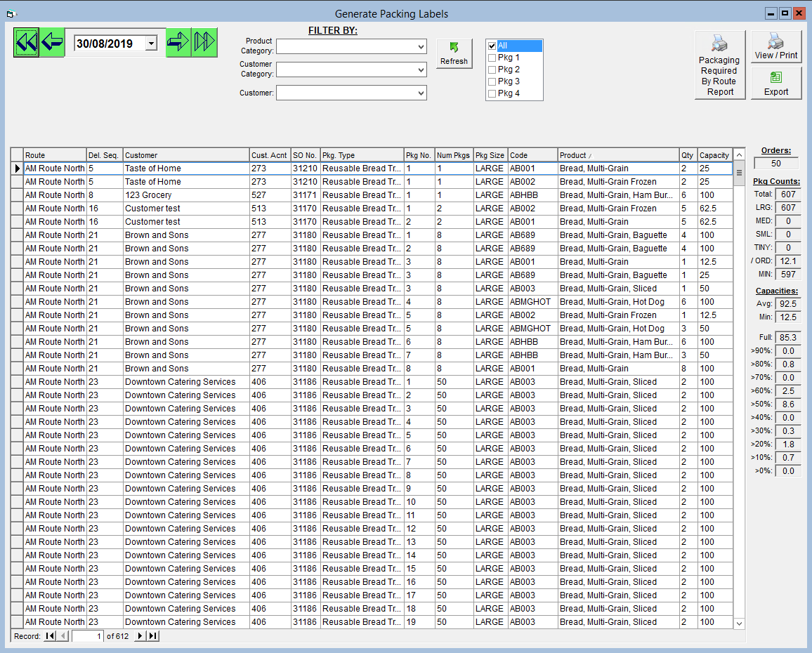Sort by the Pkg. Type column header
812x653 pixels.
click(362, 155)
